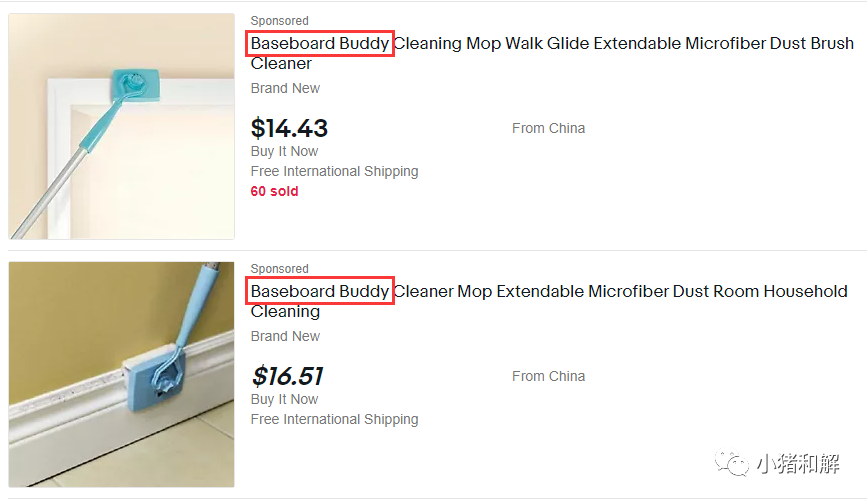Click Brand New on the first listing
Image resolution: width=867 pixels, height=501 pixels.
285,88
